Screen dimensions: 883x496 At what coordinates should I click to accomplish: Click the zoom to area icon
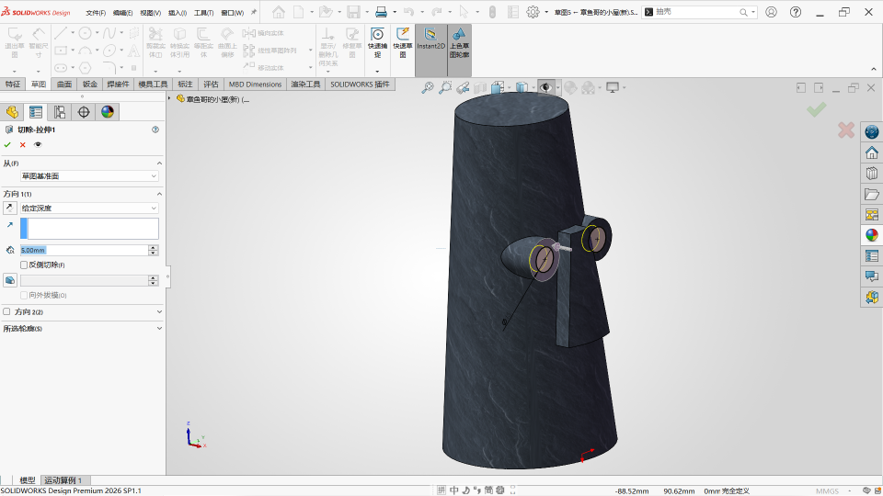pyautogui.click(x=445, y=88)
